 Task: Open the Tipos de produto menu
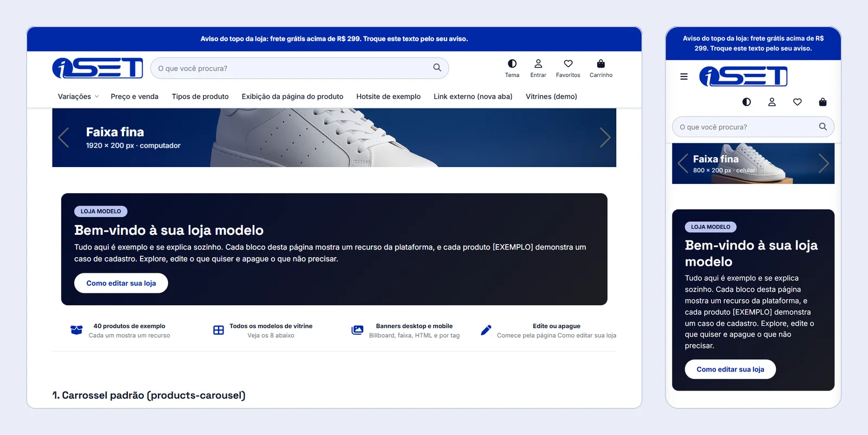coord(200,97)
